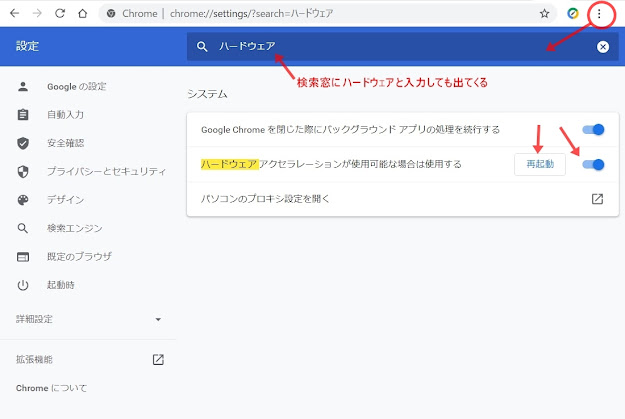The width and height of the screenshot is (625, 419).
Task: Select 既定のブラウザ in the sidebar
Action: [79, 257]
